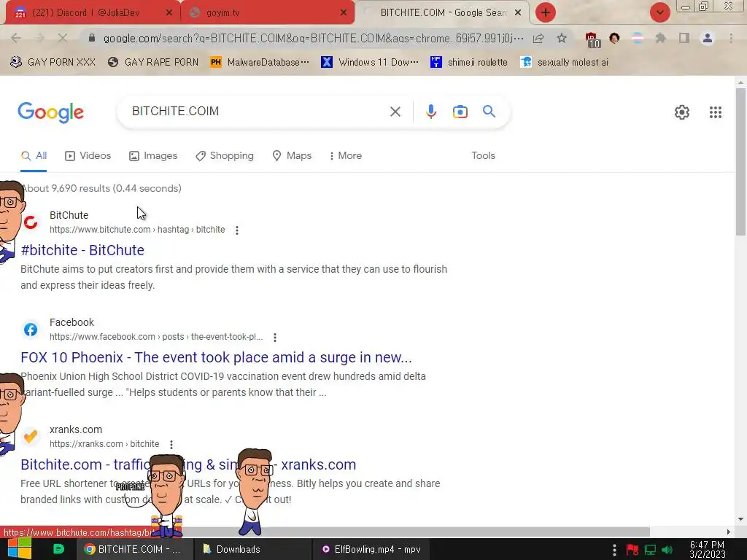Switch to ElfBowling.mp4 - mpv taskbar item
Image resolution: width=747 pixels, height=560 pixels.
(371, 549)
